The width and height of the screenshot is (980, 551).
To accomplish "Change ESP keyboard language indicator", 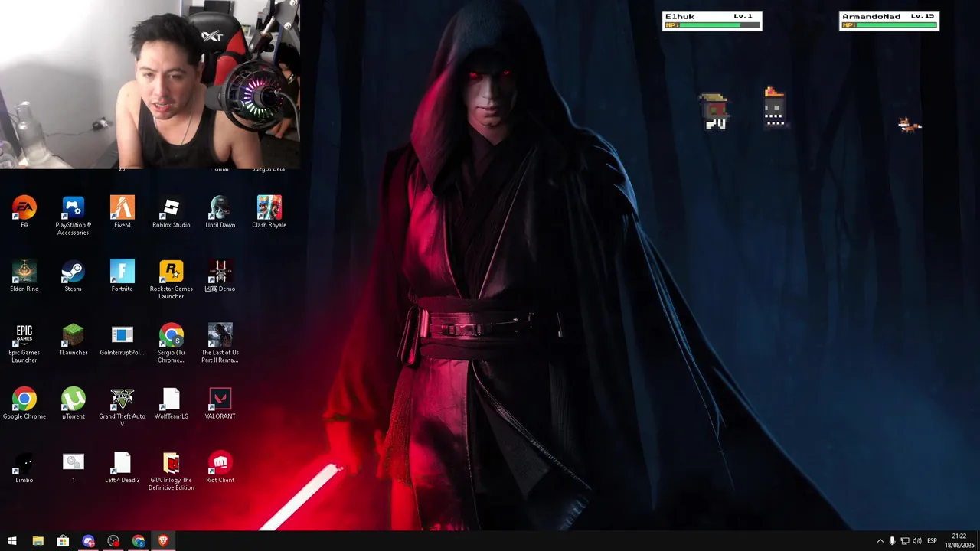I will click(932, 541).
